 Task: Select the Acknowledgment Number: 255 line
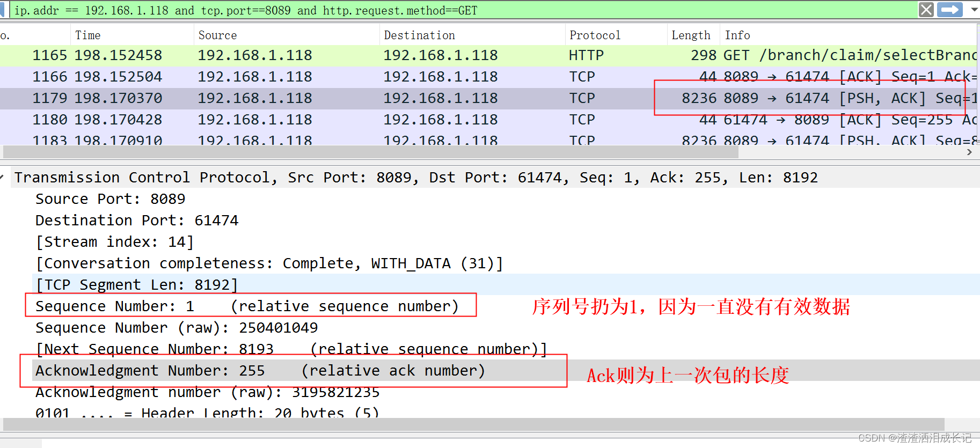[x=260, y=371]
